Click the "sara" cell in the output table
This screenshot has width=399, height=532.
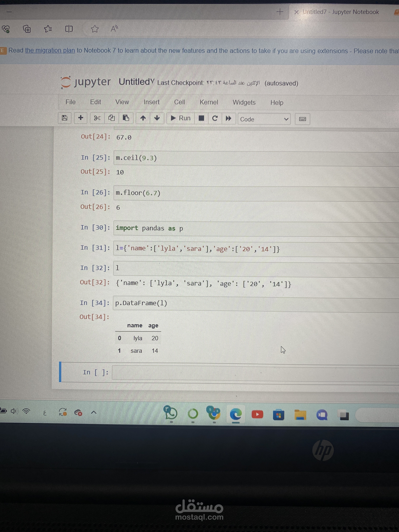[x=136, y=351]
